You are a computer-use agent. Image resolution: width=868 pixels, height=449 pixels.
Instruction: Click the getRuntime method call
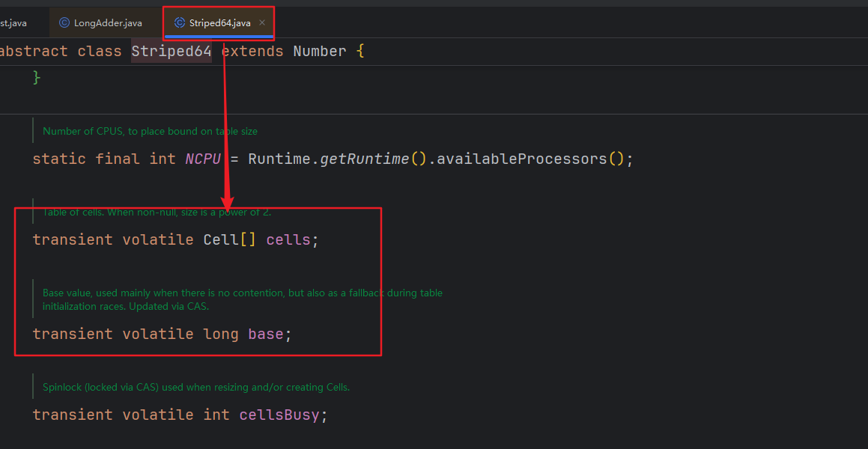click(365, 159)
